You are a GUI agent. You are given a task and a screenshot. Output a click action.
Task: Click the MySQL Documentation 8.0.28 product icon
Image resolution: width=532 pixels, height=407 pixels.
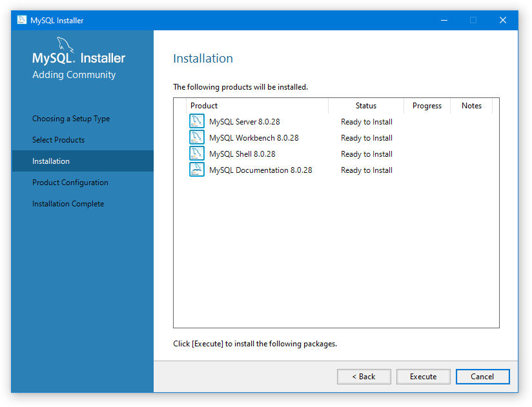click(x=197, y=170)
